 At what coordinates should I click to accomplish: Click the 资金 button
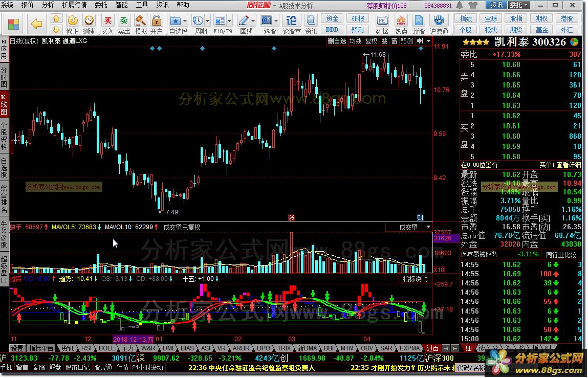click(332, 18)
